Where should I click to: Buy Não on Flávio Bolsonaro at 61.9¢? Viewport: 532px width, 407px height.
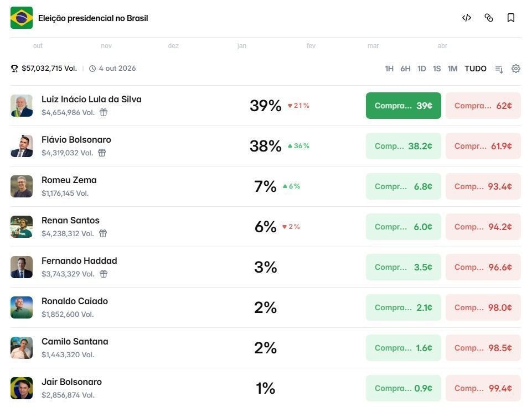pos(483,146)
